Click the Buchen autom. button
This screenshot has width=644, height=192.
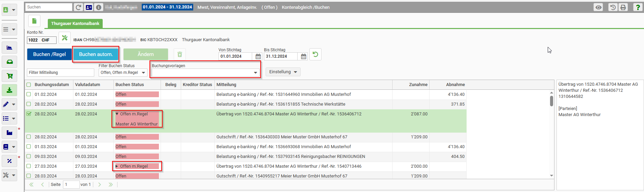coord(96,54)
